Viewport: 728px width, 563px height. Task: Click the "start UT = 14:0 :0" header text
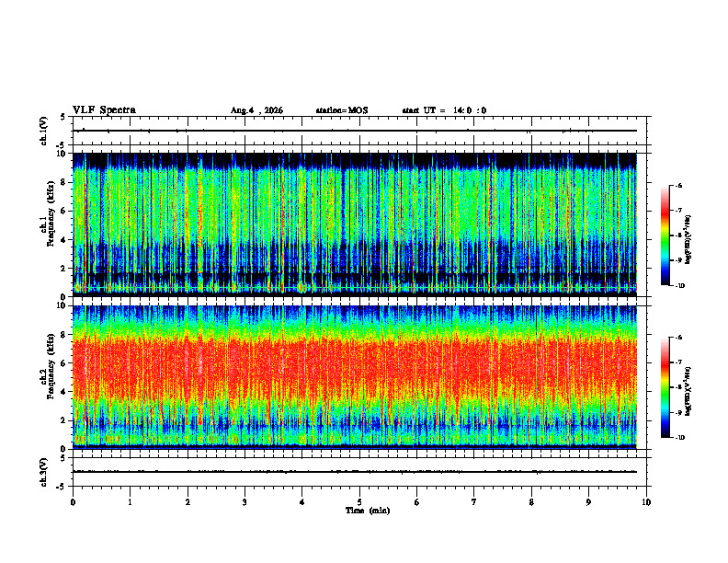pos(444,110)
